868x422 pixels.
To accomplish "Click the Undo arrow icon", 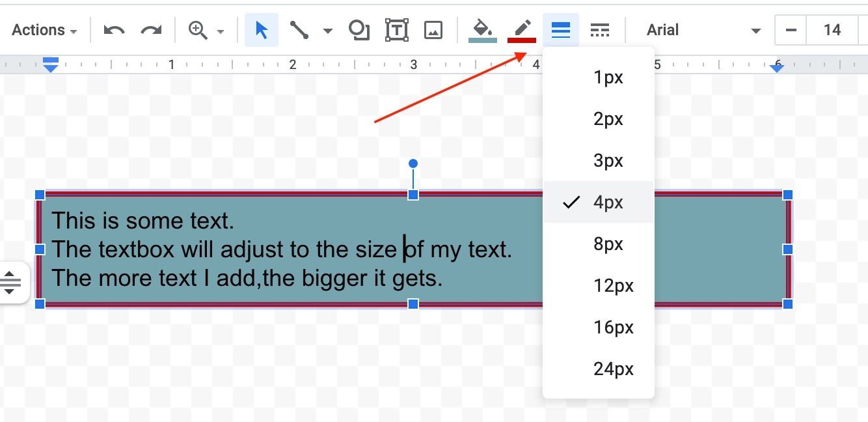I will 114,31.
